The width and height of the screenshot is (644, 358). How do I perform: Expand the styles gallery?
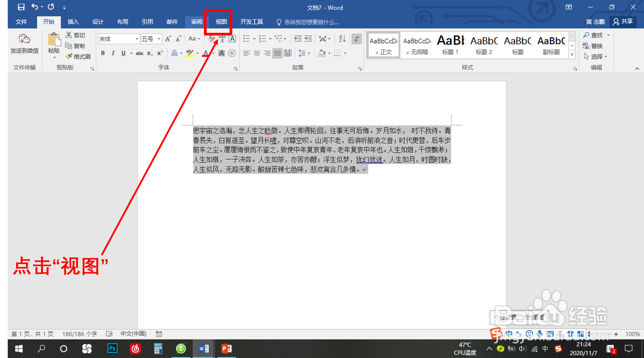572,55
